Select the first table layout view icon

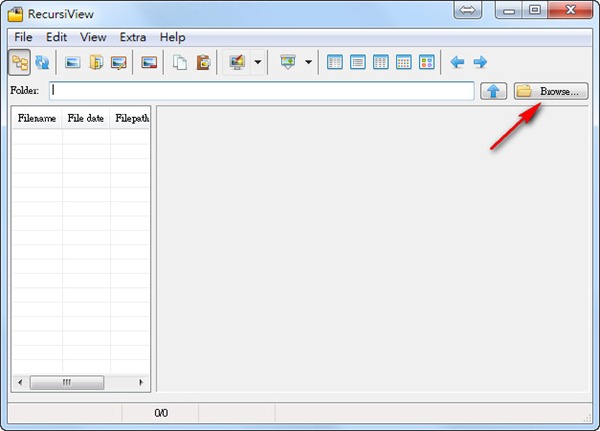point(335,62)
